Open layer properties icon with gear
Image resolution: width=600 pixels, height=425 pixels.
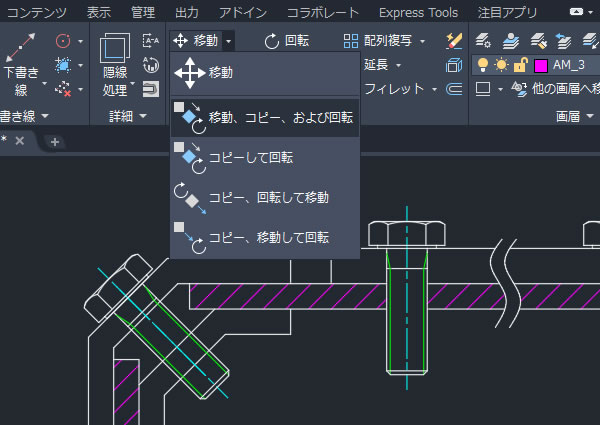coord(483,41)
